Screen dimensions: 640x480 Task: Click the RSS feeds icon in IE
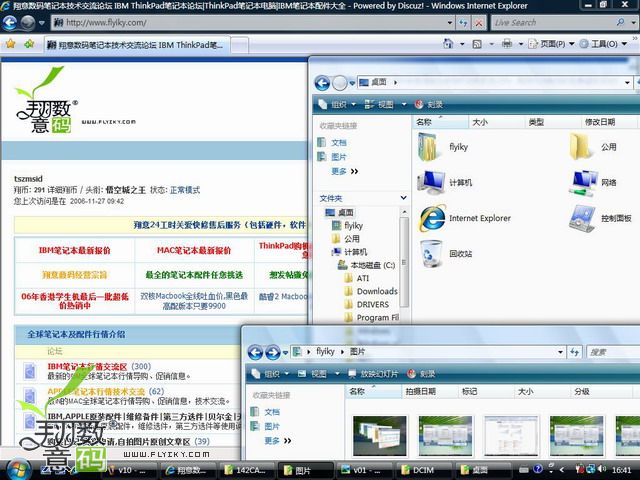[x=477, y=44]
